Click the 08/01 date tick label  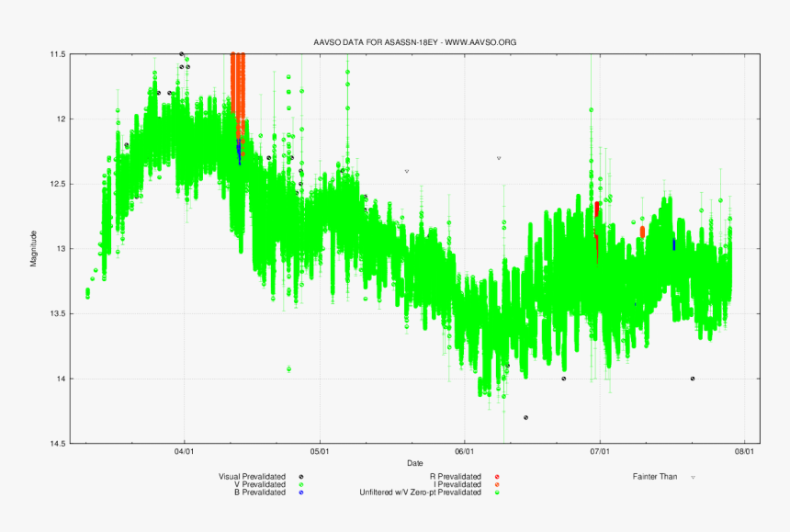pos(743,452)
